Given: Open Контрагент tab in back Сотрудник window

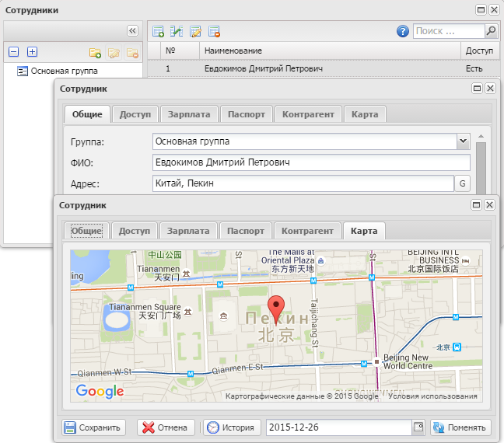Looking at the screenshot, I should click(x=308, y=114).
